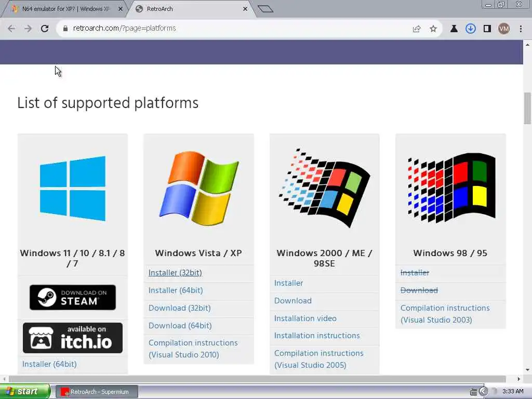
Task: Open Visual Studio 2005 compilation instructions
Action: click(x=319, y=360)
